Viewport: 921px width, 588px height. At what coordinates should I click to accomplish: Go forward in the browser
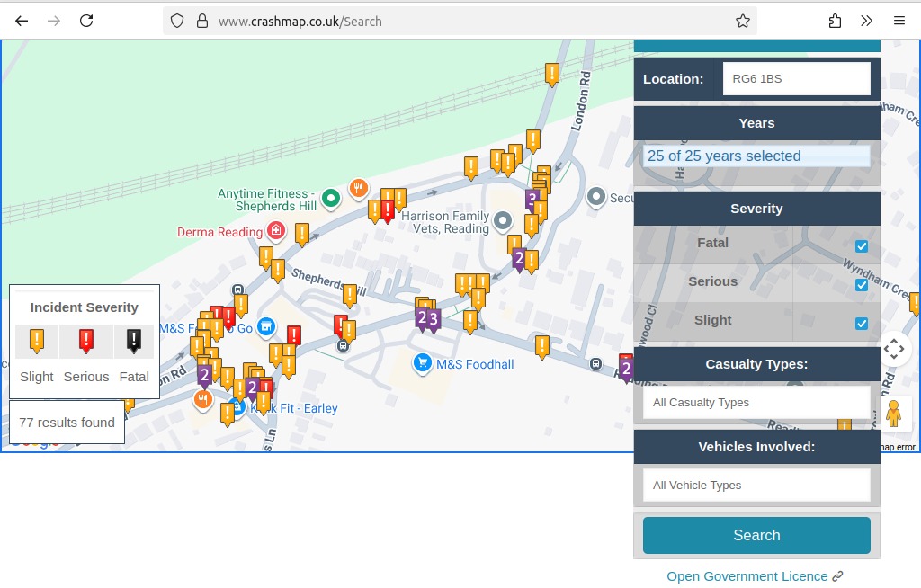click(54, 22)
